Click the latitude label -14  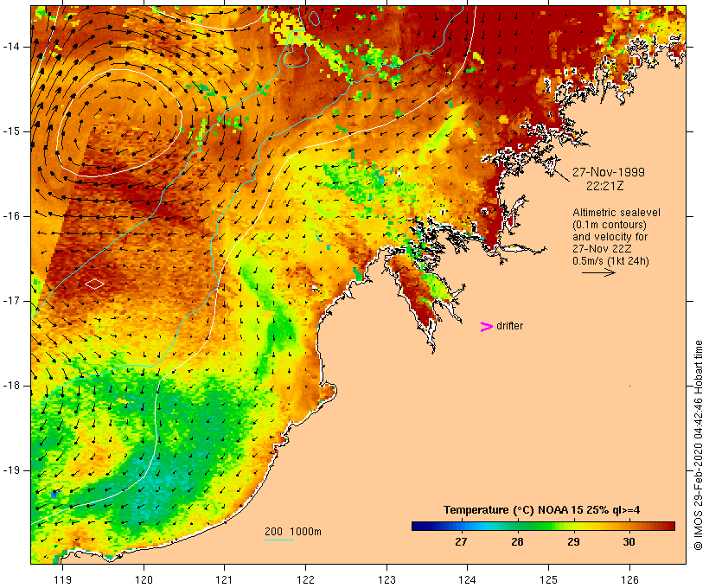11,47
